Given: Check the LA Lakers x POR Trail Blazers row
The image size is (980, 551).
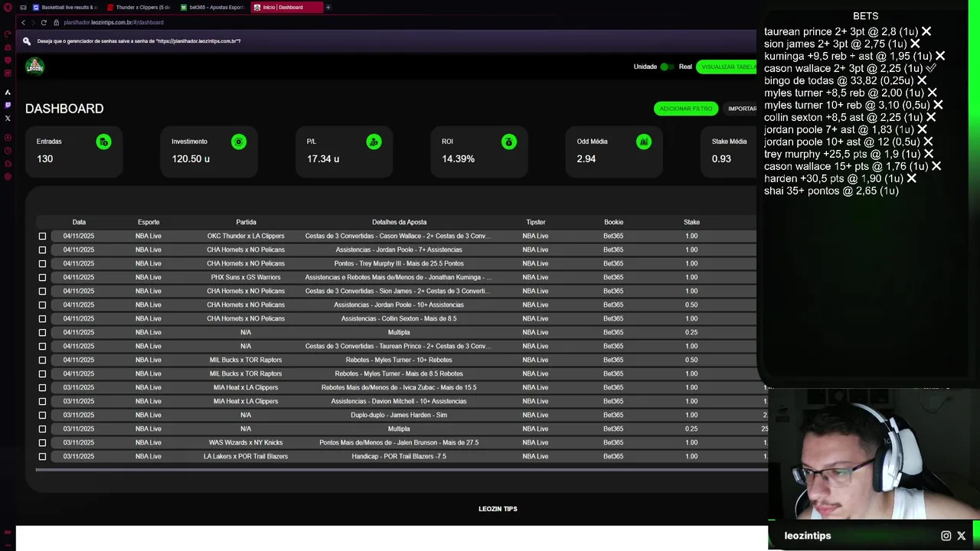Looking at the screenshot, I should tap(42, 457).
